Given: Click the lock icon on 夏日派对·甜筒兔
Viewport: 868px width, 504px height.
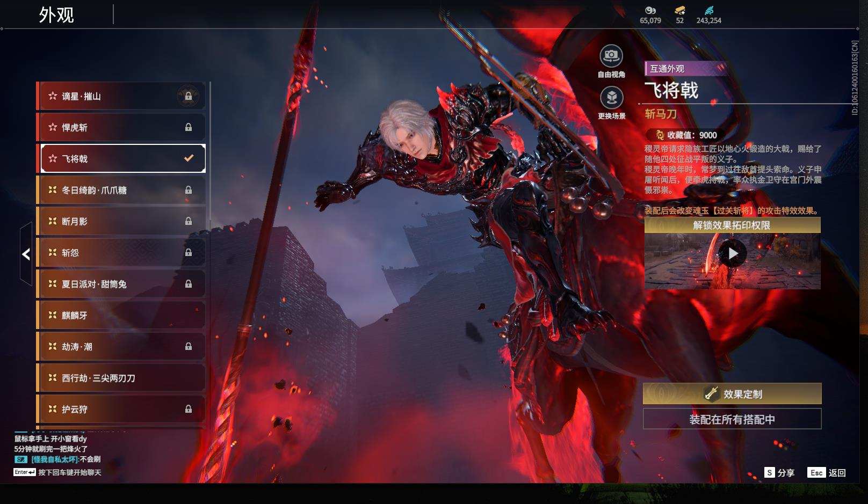Looking at the screenshot, I should click(x=189, y=284).
